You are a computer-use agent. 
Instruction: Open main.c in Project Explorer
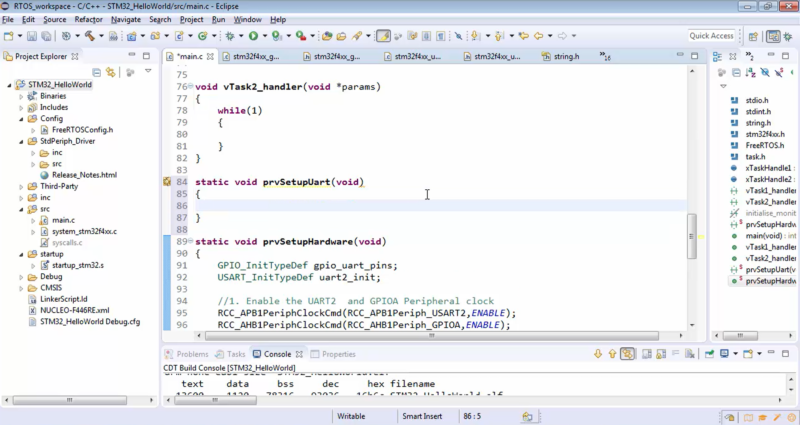click(62, 220)
